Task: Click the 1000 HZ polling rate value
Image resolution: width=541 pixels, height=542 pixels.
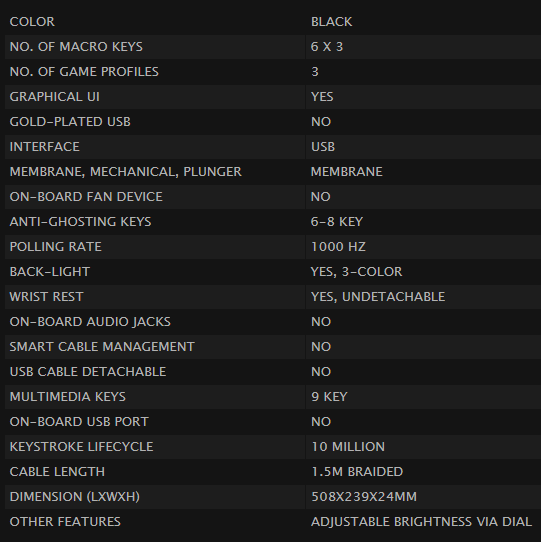Action: pos(338,247)
